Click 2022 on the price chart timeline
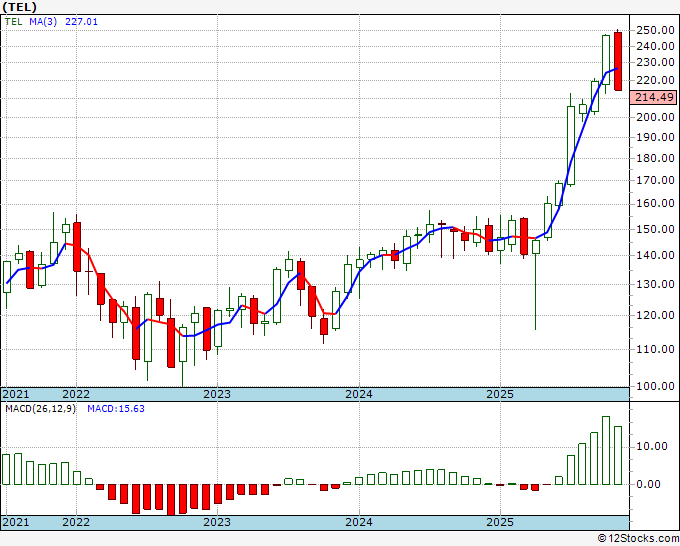 click(x=76, y=394)
